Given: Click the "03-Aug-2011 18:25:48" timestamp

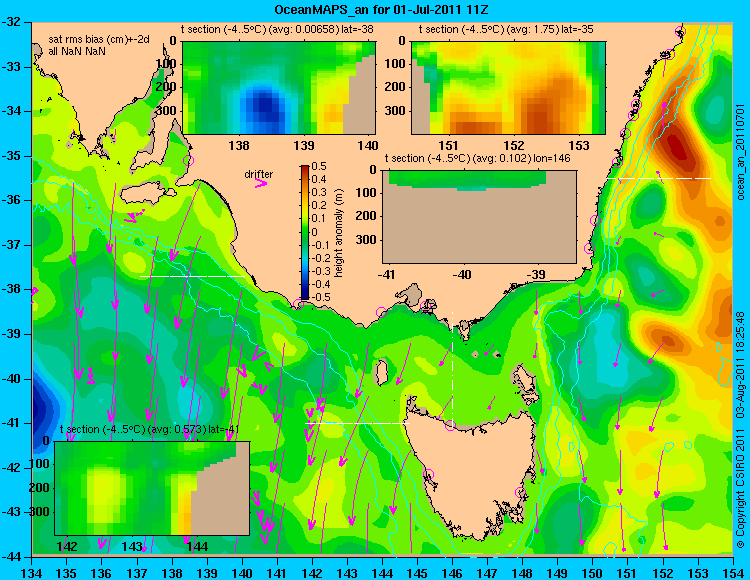Looking at the screenshot, I should pyautogui.click(x=740, y=366).
